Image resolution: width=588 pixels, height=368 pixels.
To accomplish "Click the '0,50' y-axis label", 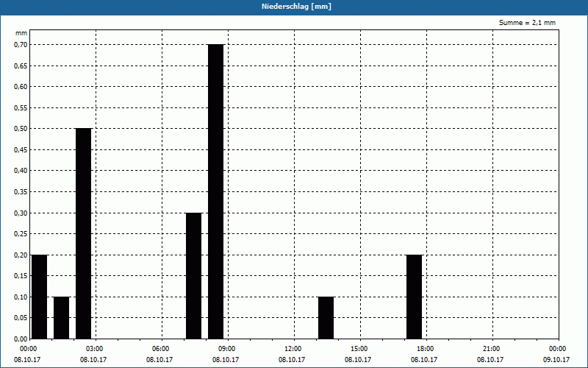I will [21, 129].
